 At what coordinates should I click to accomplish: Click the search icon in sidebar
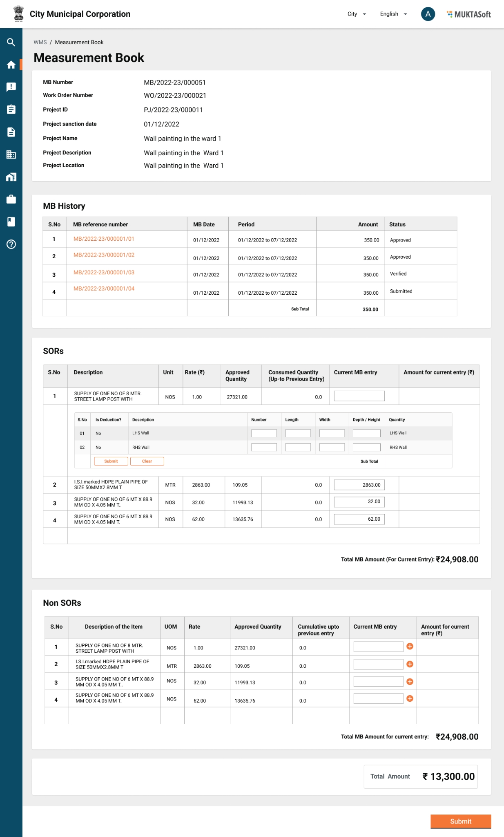click(11, 42)
